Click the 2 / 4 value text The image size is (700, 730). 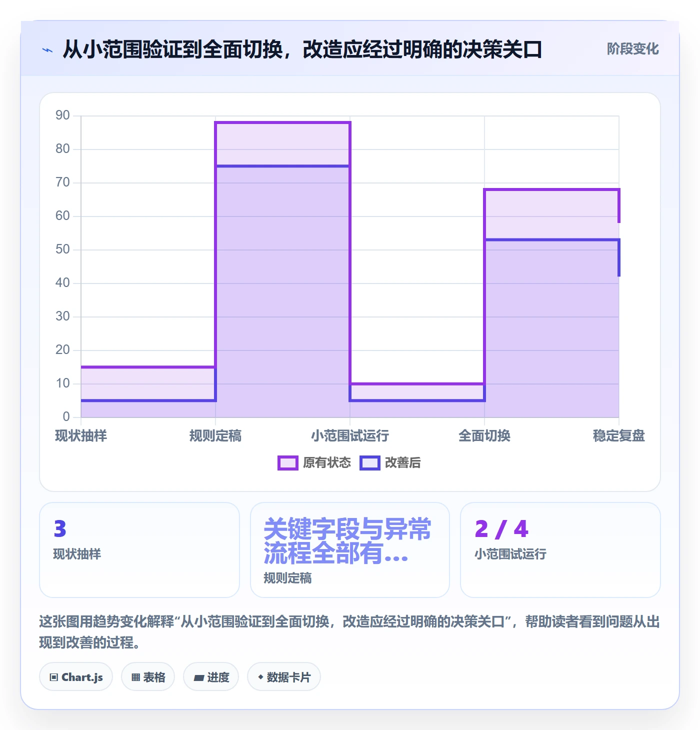click(x=501, y=529)
